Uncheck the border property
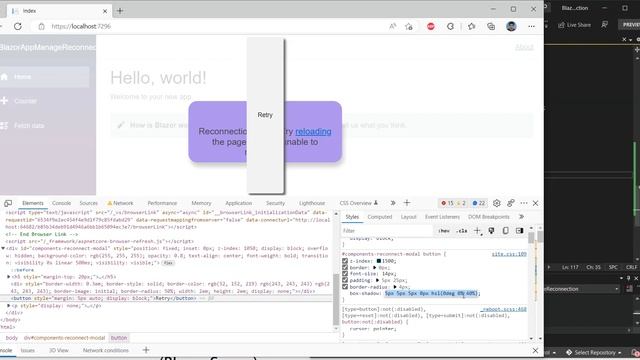 (345, 267)
